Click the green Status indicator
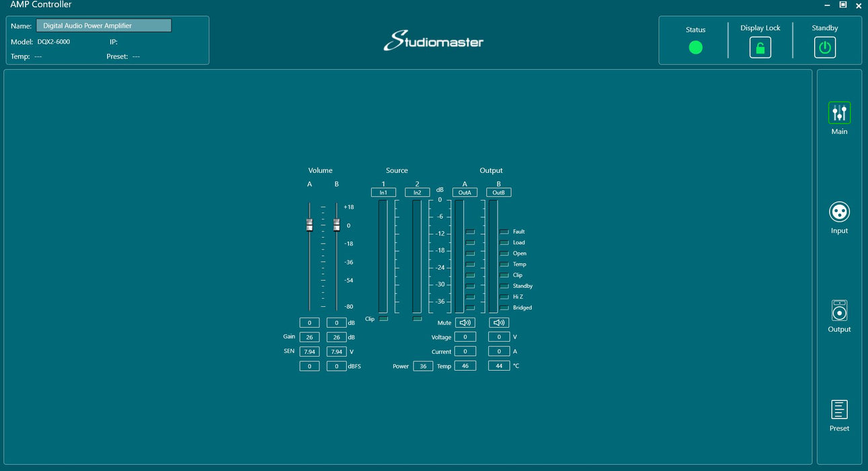The width and height of the screenshot is (868, 471). click(695, 48)
